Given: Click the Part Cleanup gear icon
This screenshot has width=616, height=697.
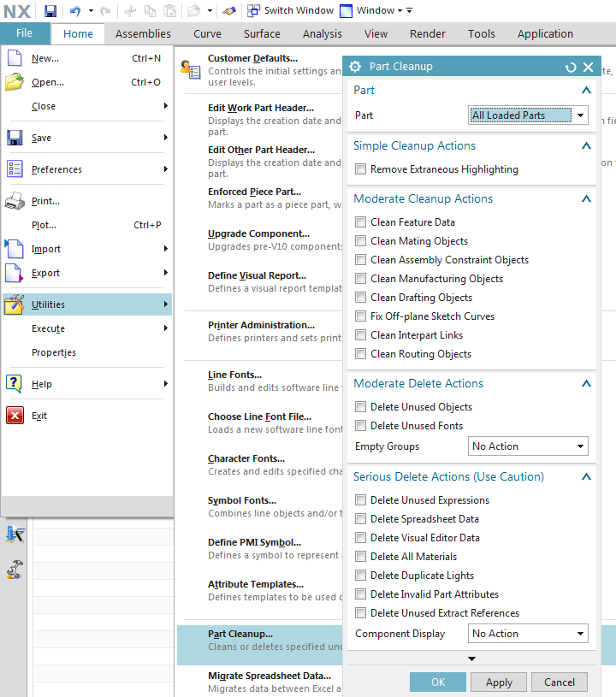Looking at the screenshot, I should [355, 67].
